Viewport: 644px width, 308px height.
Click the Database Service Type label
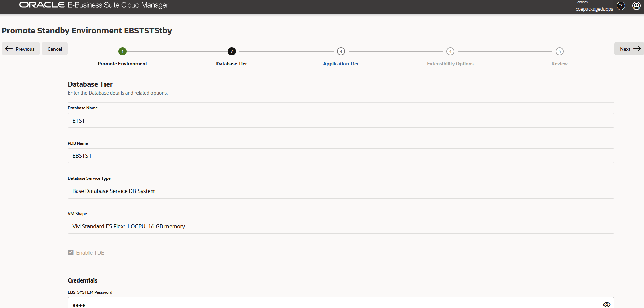point(89,178)
